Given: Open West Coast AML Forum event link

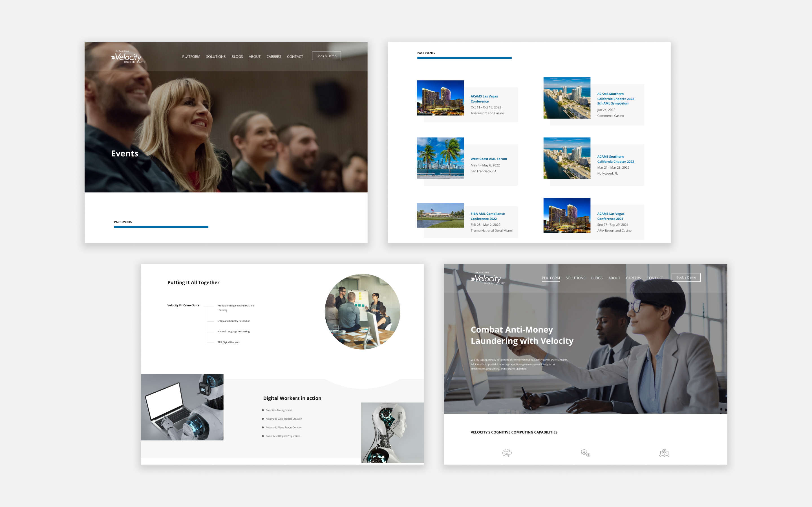Looking at the screenshot, I should pos(489,159).
